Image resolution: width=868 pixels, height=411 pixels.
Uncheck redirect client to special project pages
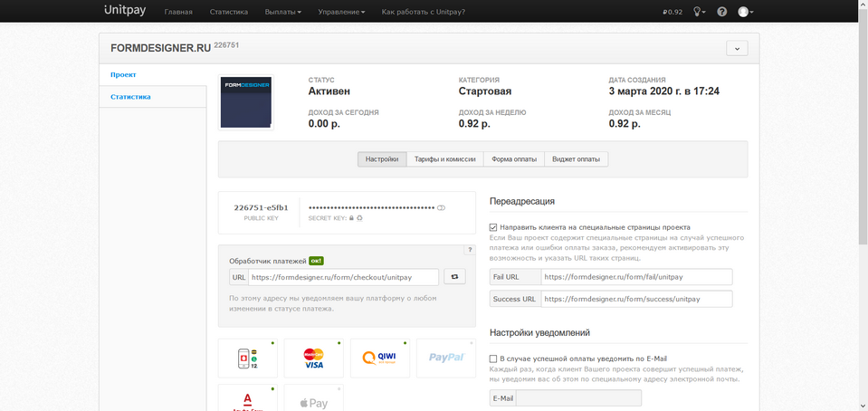point(493,227)
